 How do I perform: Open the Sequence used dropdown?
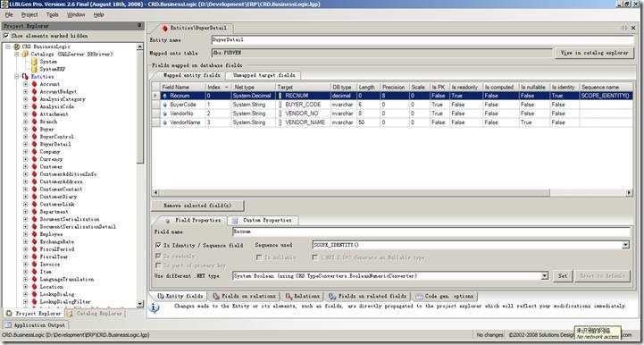pos(625,245)
